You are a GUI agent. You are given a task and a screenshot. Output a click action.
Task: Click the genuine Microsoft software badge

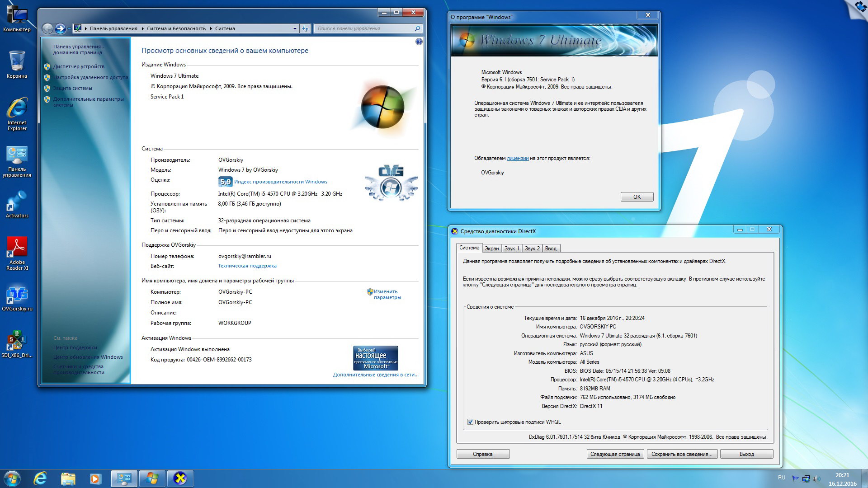pos(375,358)
